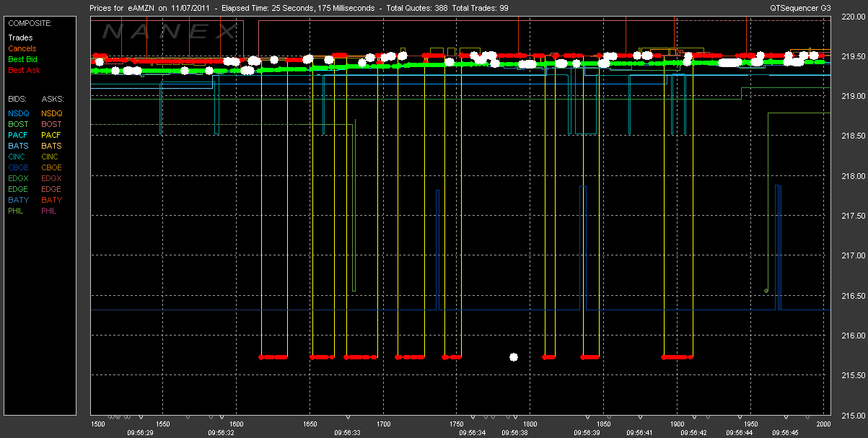
Task: Click CINC under the BIDS heading
Action: (18, 157)
